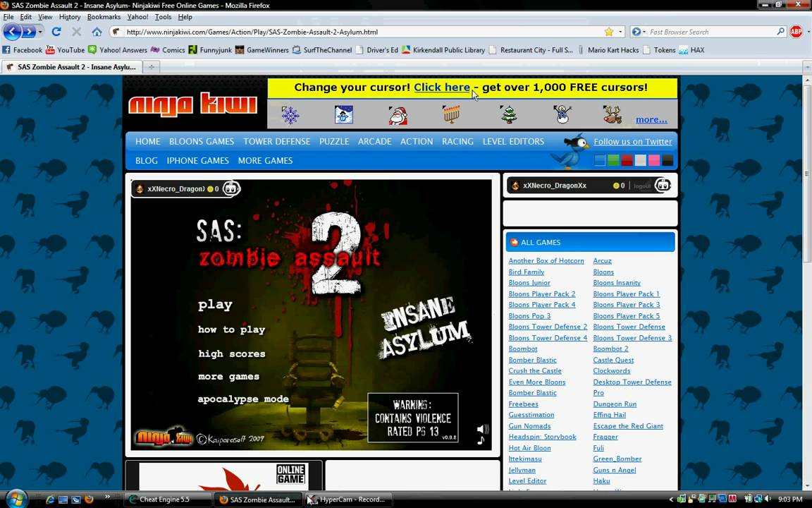Image resolution: width=812 pixels, height=508 pixels.
Task: Open the Dungeon Run game link
Action: click(x=615, y=404)
